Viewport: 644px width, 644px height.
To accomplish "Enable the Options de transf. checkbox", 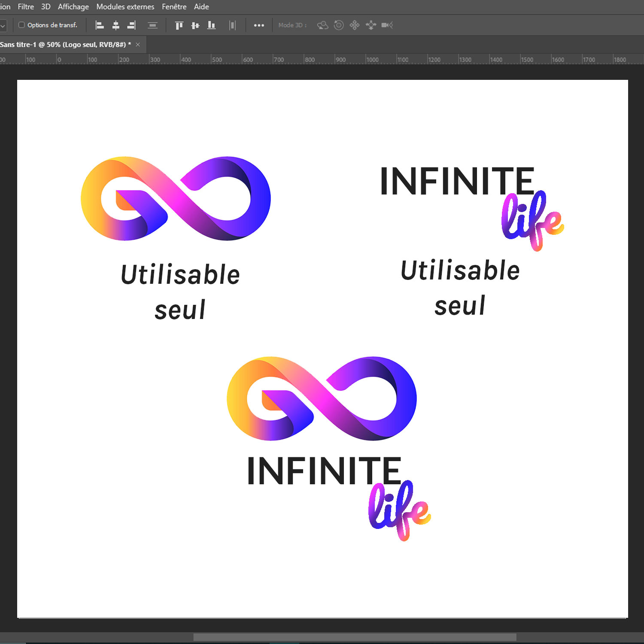I will (x=21, y=25).
